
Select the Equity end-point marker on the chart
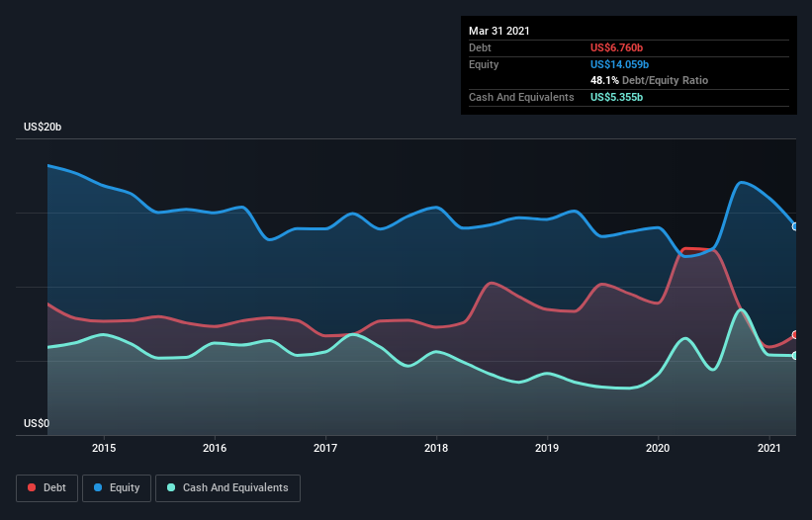[x=795, y=226]
